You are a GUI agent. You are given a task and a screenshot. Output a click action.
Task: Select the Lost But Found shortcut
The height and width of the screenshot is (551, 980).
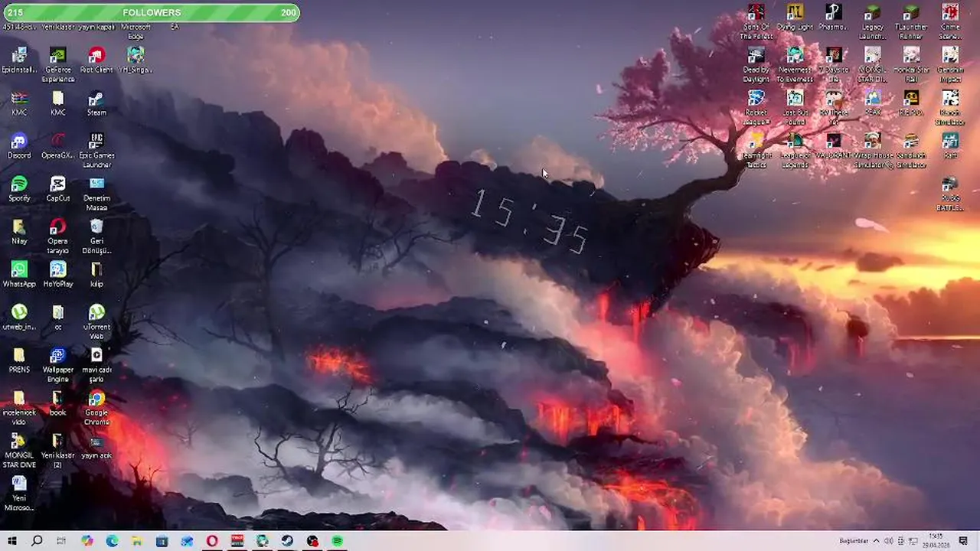(795, 107)
